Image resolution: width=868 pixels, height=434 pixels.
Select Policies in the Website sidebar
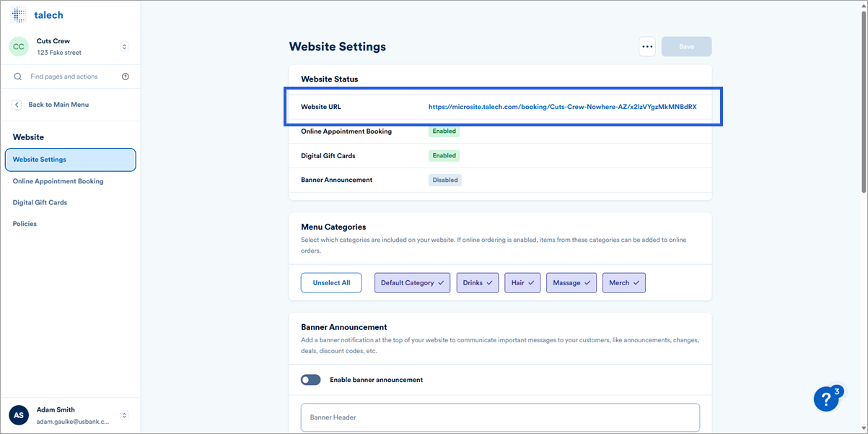[25, 223]
